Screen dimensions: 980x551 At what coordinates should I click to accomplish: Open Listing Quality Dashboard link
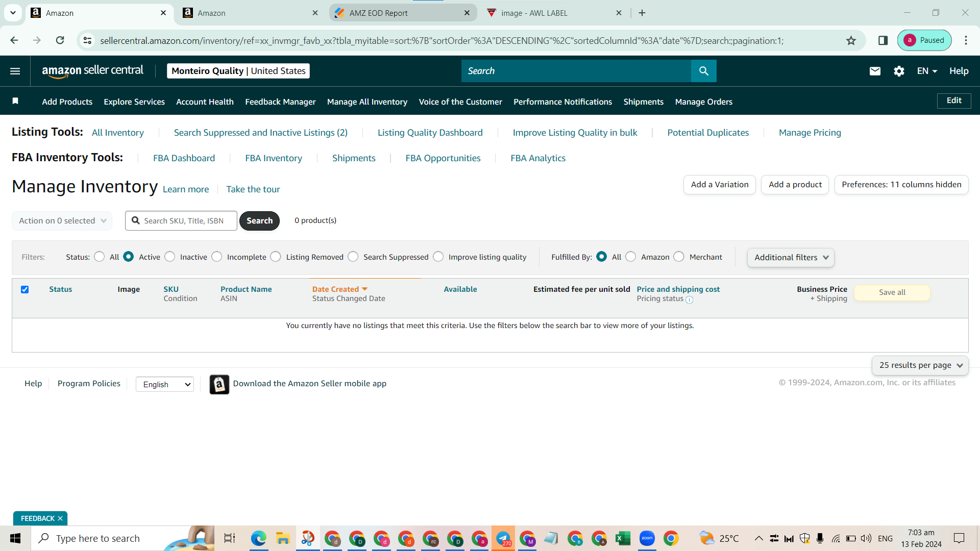tap(430, 133)
